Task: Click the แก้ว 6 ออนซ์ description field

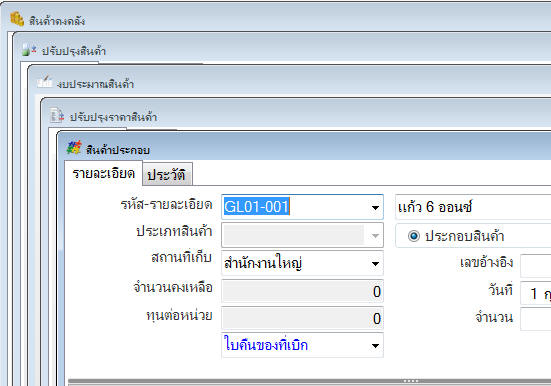Action: click(473, 207)
